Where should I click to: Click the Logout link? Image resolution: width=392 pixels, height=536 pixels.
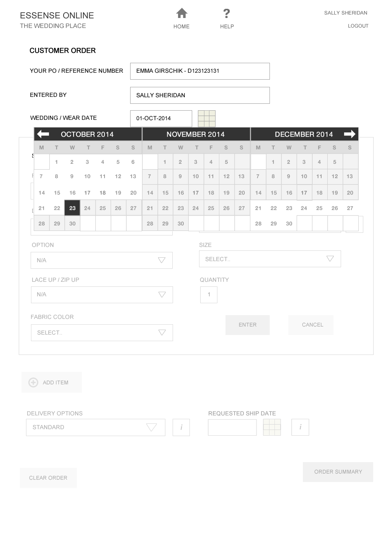358,26
